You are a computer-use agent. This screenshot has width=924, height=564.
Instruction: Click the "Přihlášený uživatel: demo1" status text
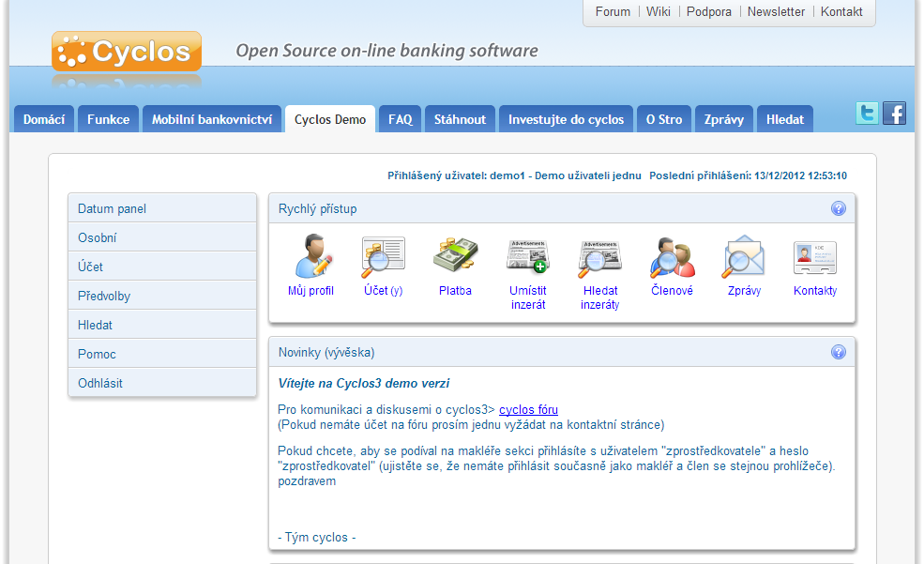point(514,175)
